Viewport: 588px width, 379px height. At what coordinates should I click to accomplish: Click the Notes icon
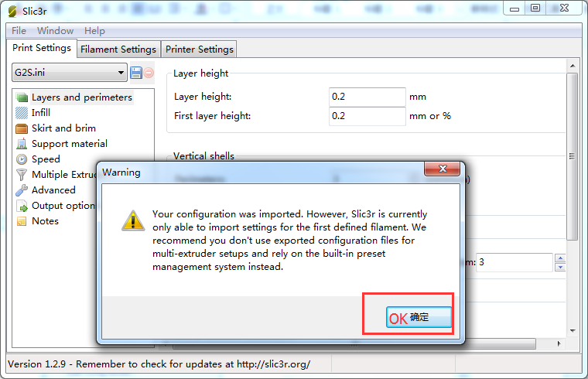(x=22, y=221)
